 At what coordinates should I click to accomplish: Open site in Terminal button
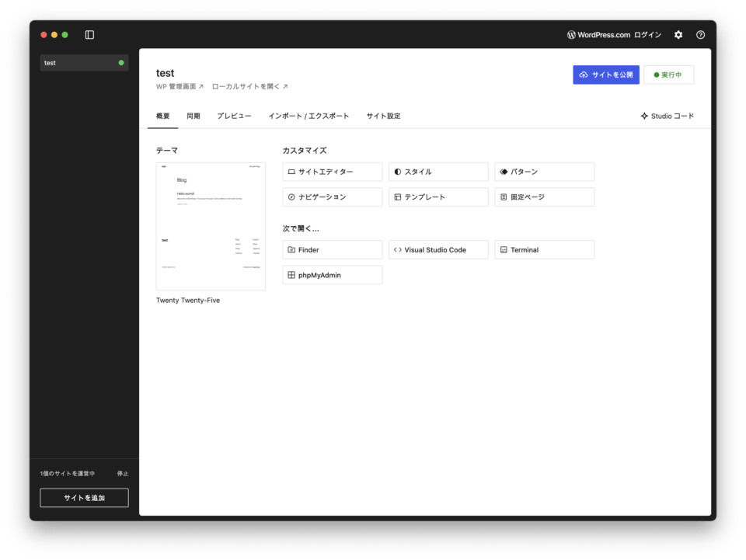click(x=544, y=249)
